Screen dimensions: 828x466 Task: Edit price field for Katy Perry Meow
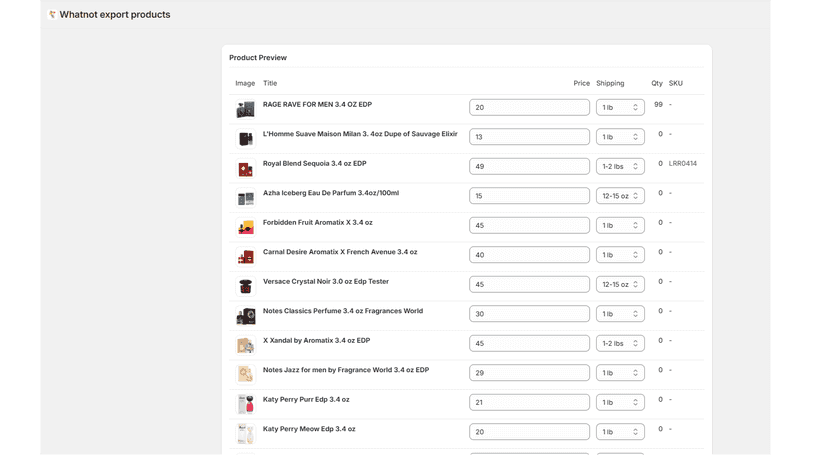click(x=529, y=432)
